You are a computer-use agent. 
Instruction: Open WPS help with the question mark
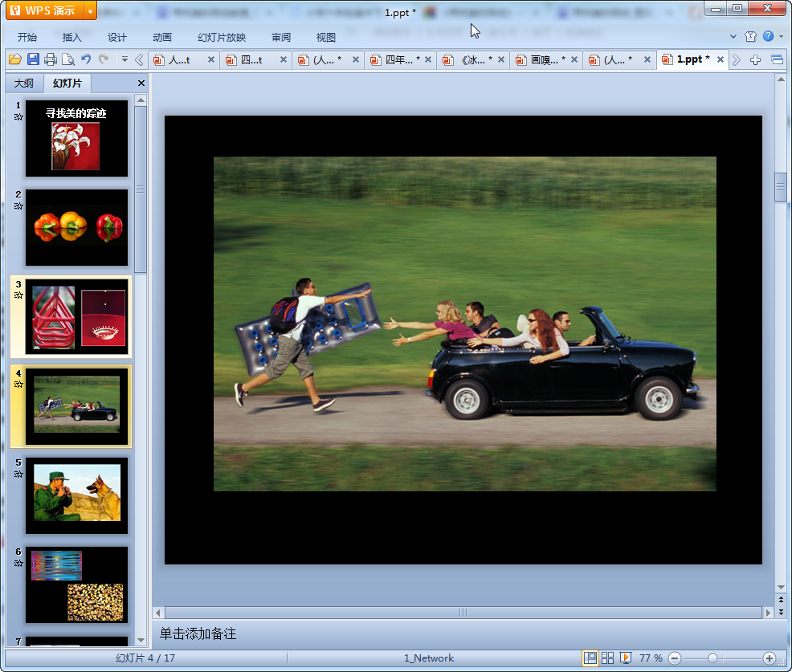768,36
